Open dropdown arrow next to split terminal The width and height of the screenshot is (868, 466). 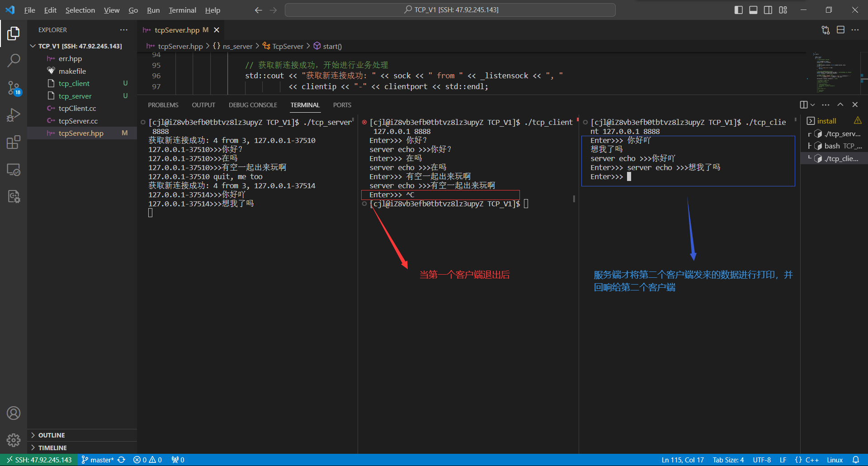click(812, 105)
